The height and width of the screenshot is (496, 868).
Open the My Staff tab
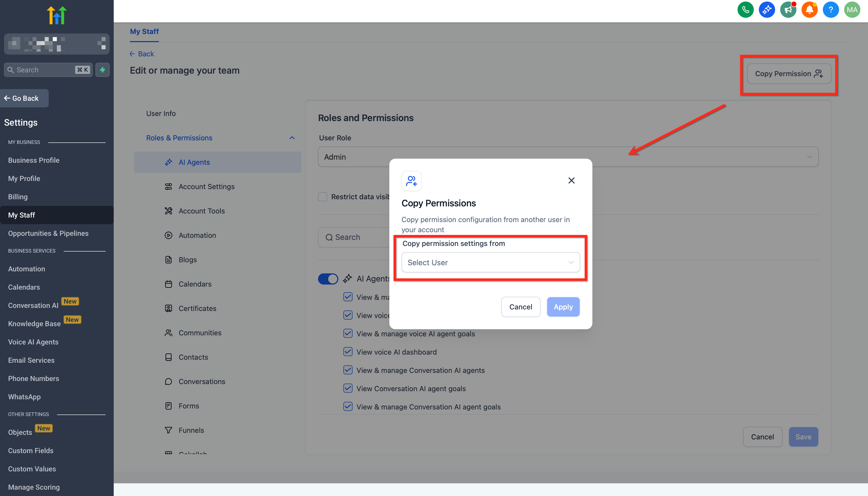pos(144,32)
